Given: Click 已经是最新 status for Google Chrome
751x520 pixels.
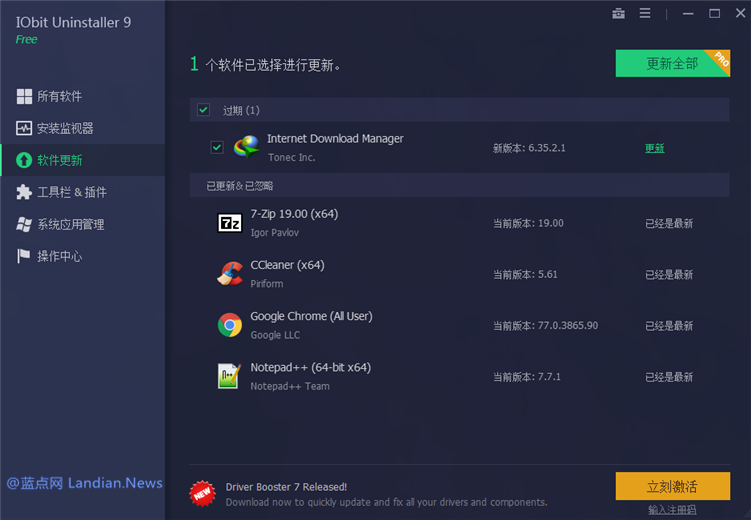Looking at the screenshot, I should (669, 326).
